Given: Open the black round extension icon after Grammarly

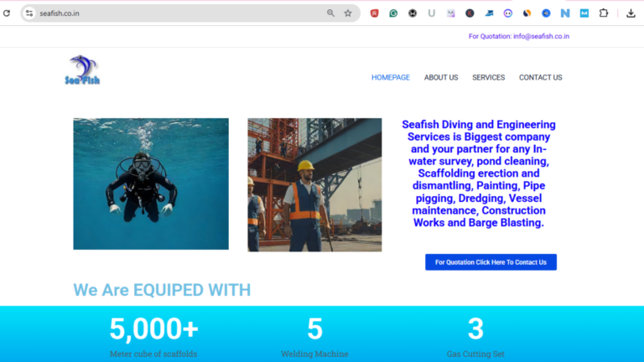Looking at the screenshot, I should tap(413, 13).
